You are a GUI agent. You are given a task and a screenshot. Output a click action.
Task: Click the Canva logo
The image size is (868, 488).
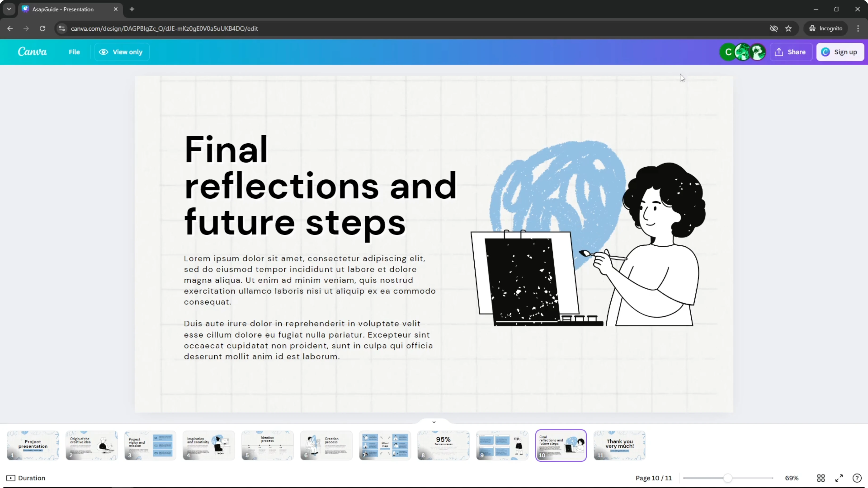pos(32,52)
